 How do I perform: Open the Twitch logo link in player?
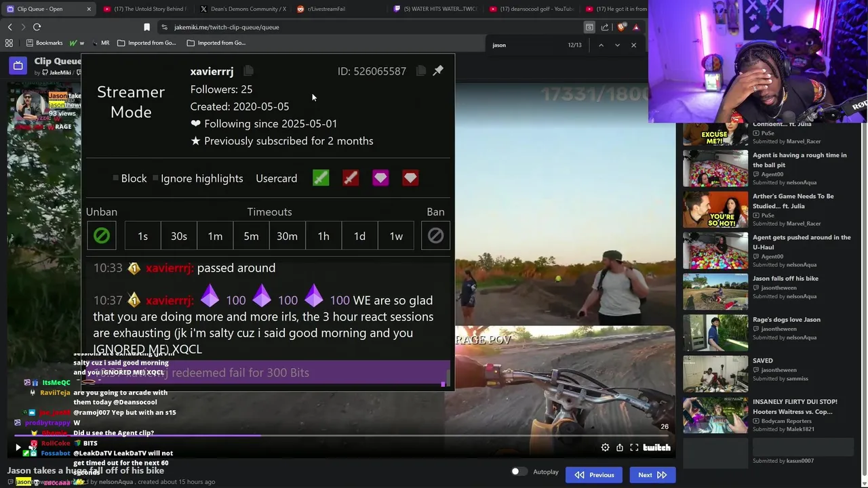coord(656,447)
